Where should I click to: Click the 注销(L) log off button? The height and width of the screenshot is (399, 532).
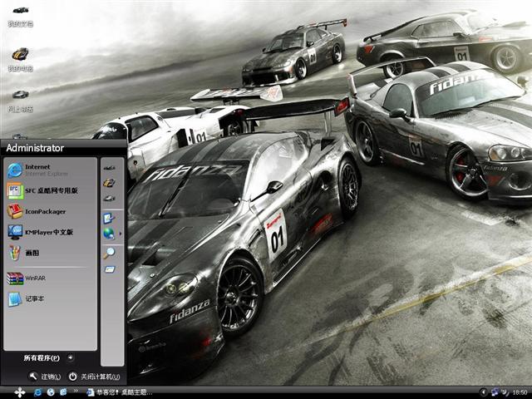coord(45,377)
